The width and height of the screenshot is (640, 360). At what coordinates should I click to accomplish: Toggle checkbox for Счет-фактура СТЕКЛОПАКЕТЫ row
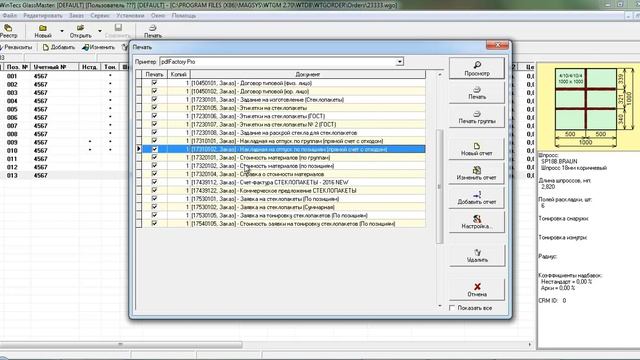[x=154, y=182]
